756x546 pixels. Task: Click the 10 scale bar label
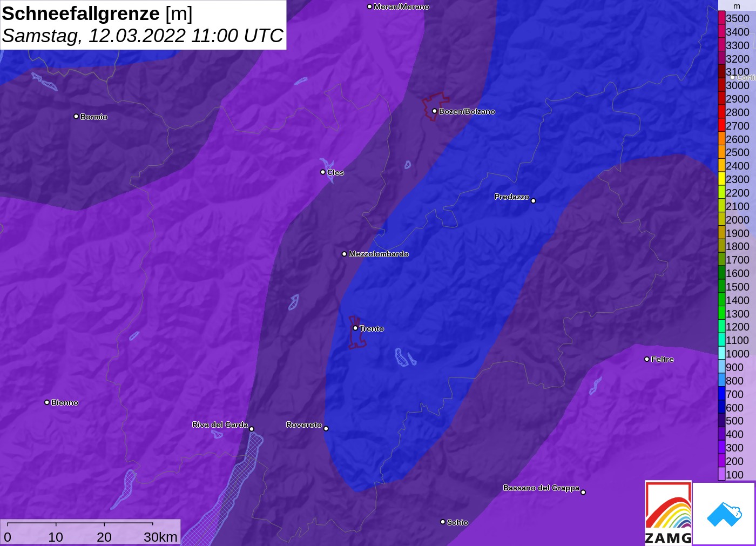click(56, 537)
